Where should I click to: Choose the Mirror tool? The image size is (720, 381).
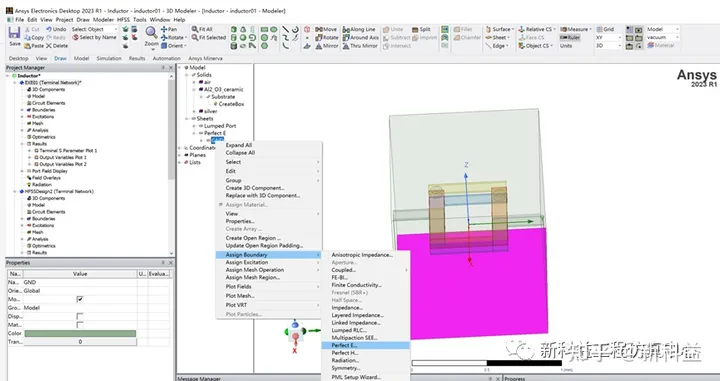pos(327,46)
